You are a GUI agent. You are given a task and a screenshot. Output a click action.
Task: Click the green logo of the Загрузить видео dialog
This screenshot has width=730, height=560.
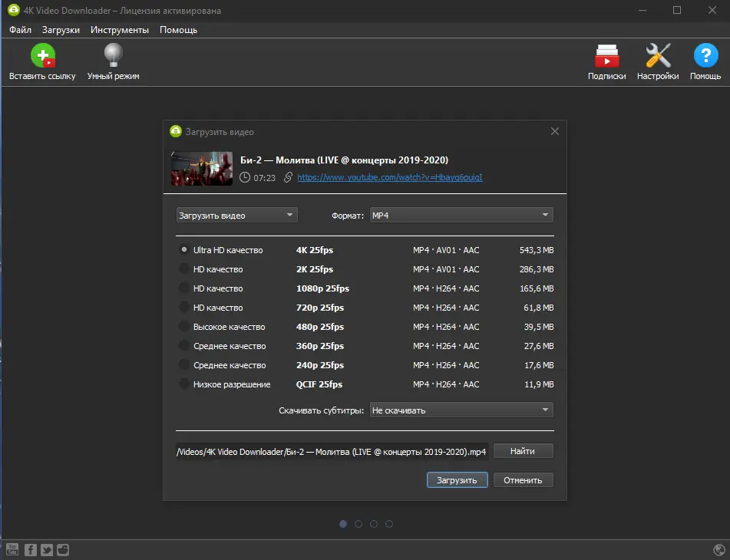tap(176, 131)
